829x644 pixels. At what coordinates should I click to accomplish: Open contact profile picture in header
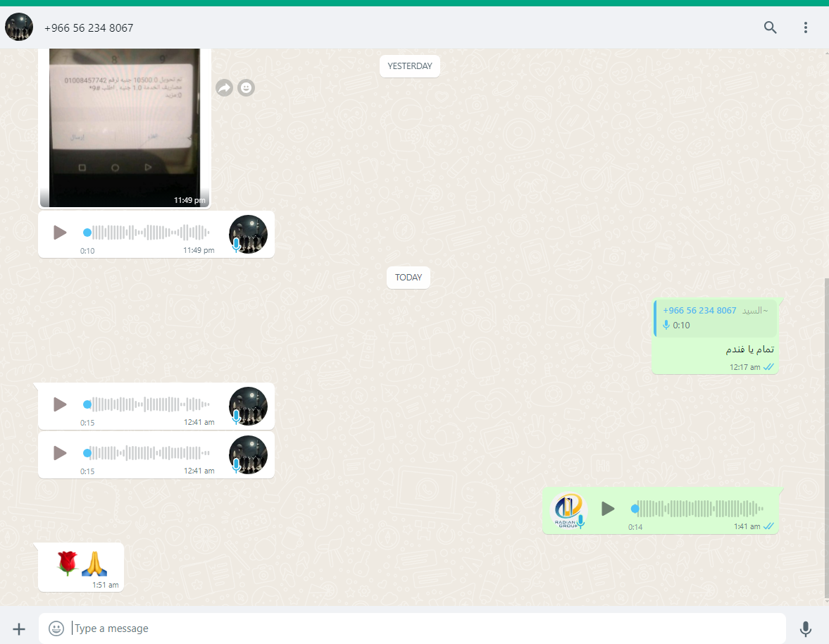click(x=19, y=27)
